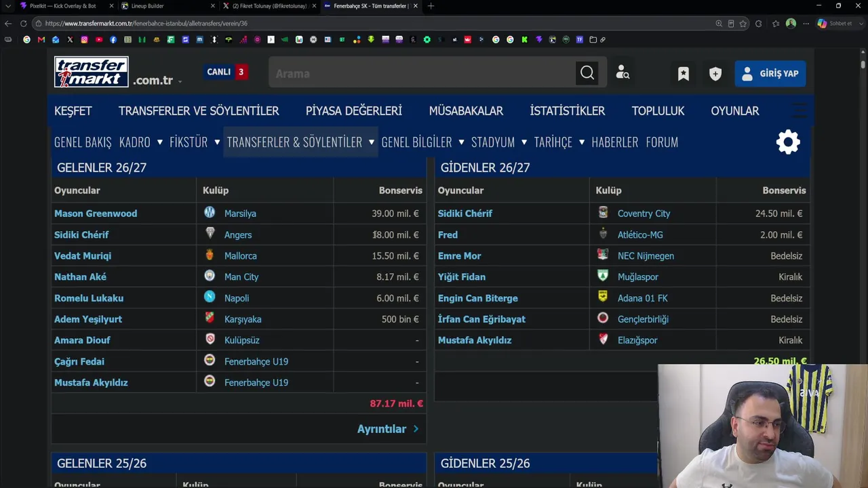Click Angers club crest icon

pos(210,234)
